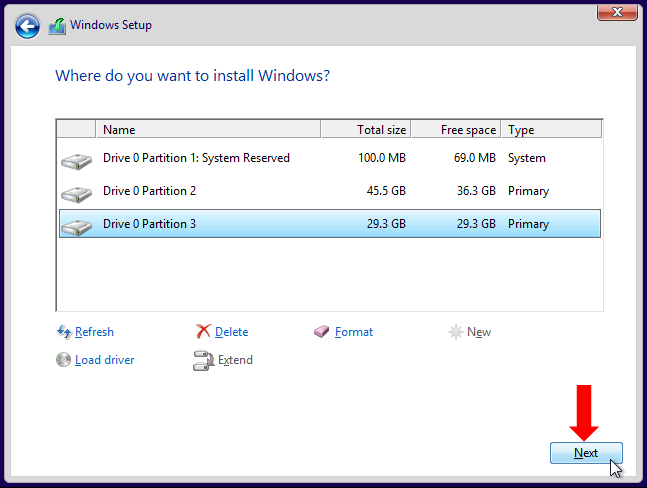The width and height of the screenshot is (647, 488).
Task: Sort by the Type column header
Action: [552, 130]
